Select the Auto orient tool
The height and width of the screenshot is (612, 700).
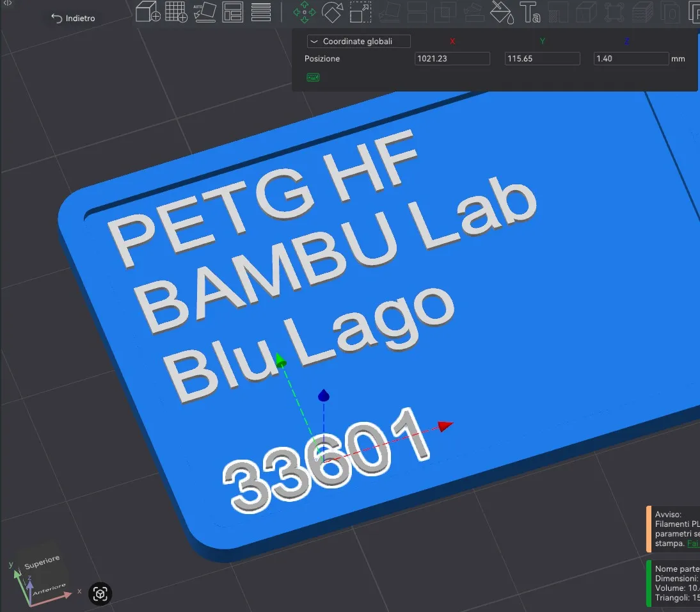(205, 12)
